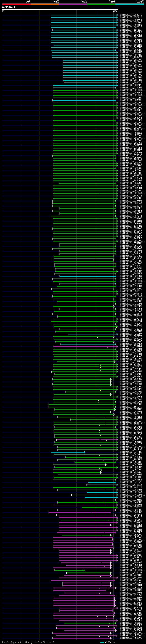
Task: Select label UniRef100_C4R549
Action: point(131,630)
